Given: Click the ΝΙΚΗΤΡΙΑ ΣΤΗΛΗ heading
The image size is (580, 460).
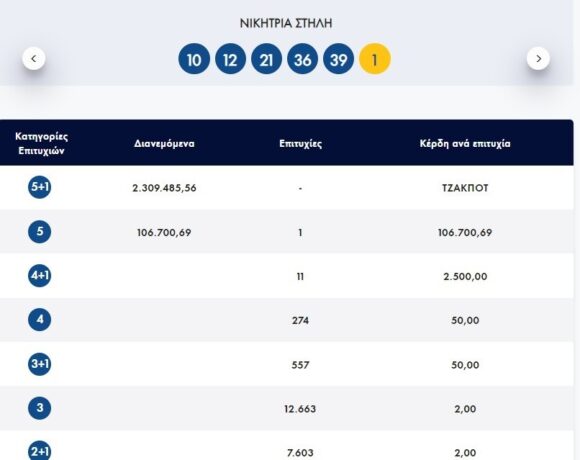Looking at the screenshot, I should 286,23.
